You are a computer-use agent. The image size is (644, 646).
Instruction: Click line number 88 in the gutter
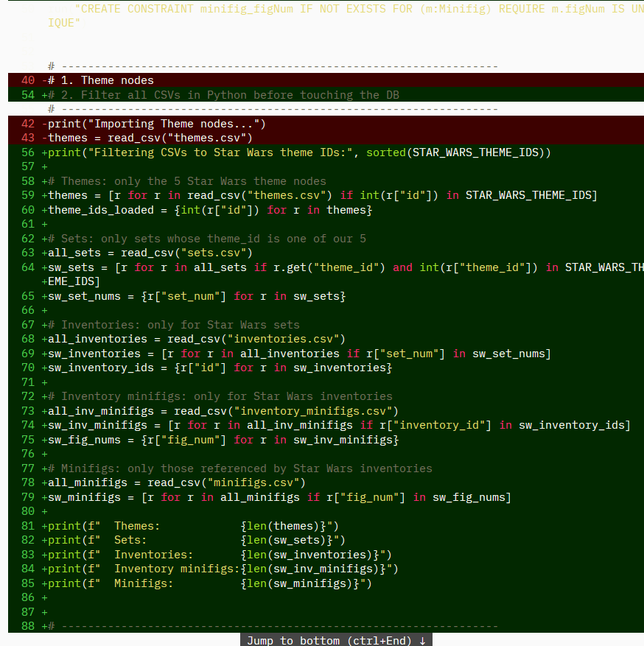[28, 626]
